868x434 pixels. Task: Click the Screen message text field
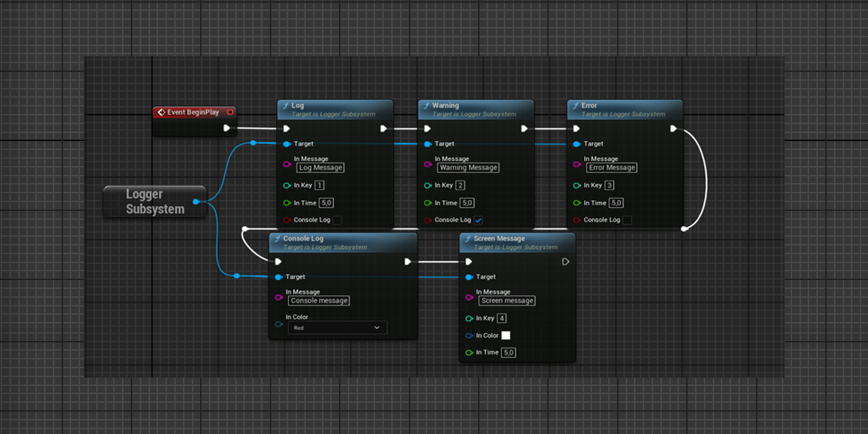pyautogui.click(x=507, y=300)
